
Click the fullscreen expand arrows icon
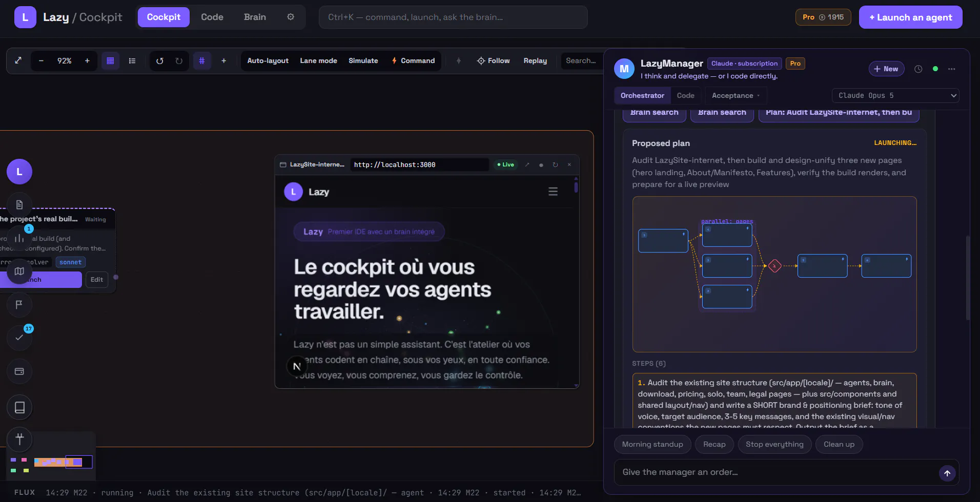[18, 60]
